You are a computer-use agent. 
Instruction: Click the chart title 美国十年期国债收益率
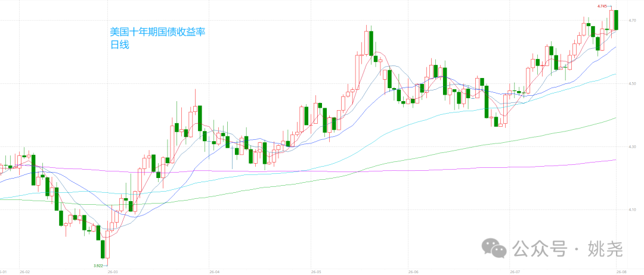point(157,32)
